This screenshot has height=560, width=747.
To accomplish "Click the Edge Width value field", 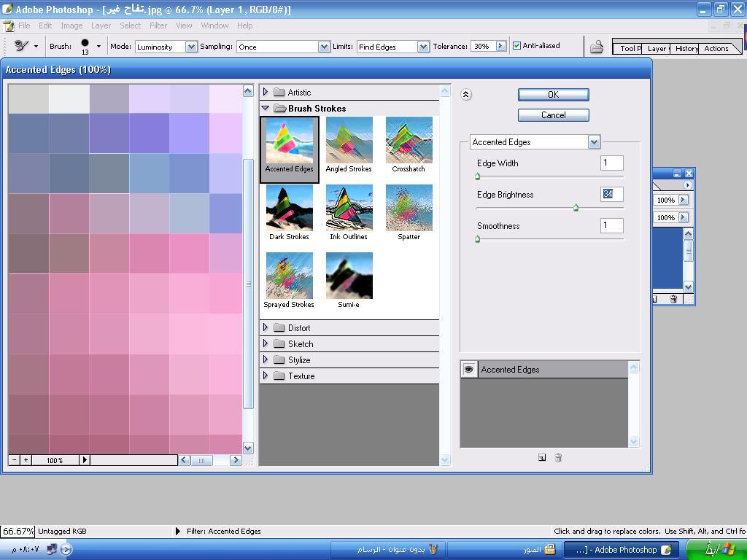I will 612,163.
